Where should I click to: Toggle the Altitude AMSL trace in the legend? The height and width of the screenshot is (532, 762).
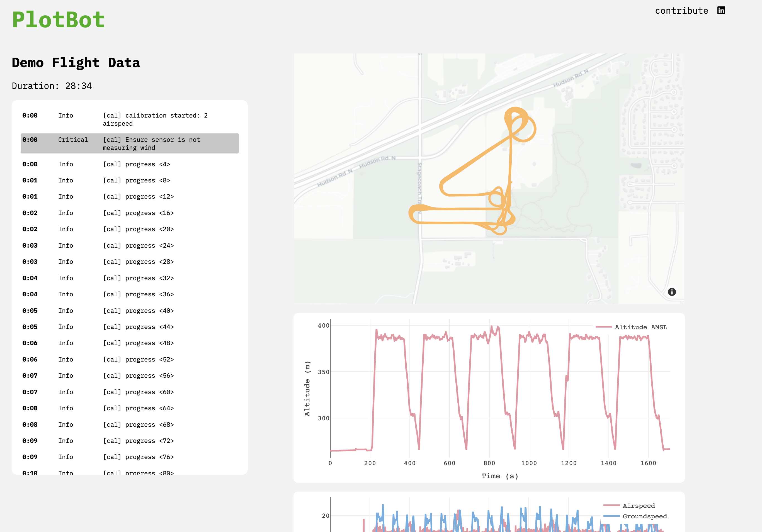(x=641, y=327)
